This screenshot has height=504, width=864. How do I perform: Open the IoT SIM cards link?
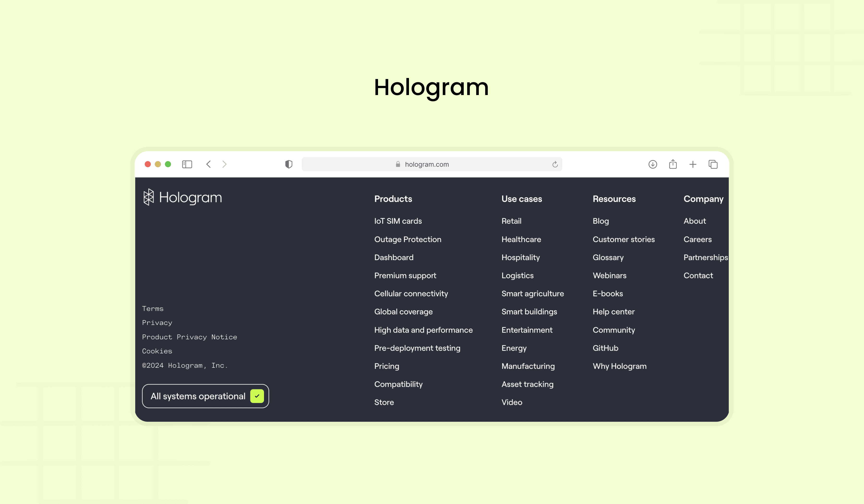click(398, 221)
